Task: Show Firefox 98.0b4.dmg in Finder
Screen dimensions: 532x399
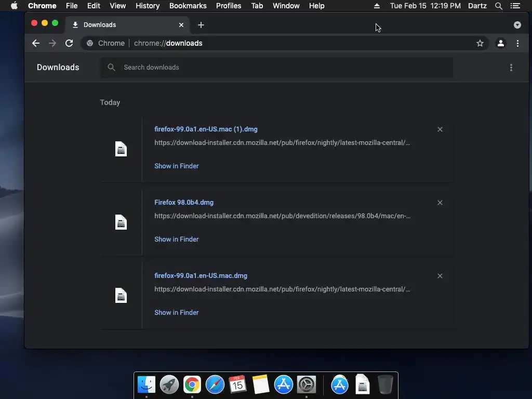Action: click(177, 239)
